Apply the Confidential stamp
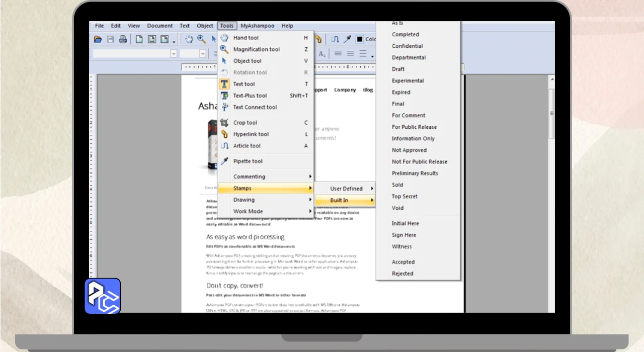Screen dimensions: 644x352 click(x=407, y=46)
